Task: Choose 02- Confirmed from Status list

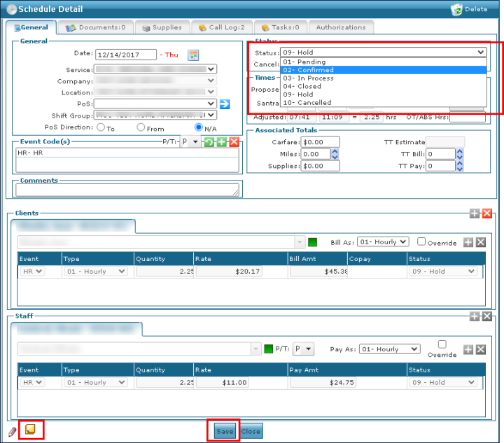Action: 308,70
